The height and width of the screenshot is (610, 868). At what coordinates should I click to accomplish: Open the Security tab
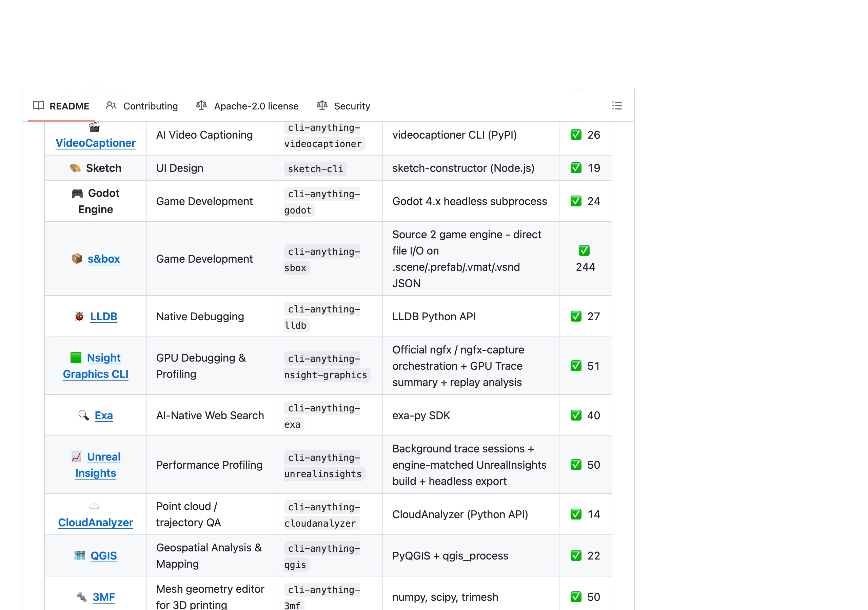[x=344, y=106]
